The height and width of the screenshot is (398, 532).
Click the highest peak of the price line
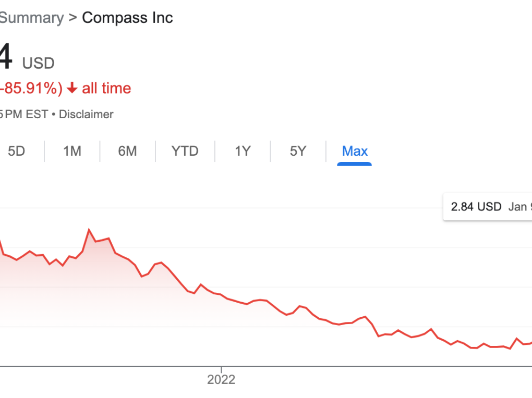89,229
